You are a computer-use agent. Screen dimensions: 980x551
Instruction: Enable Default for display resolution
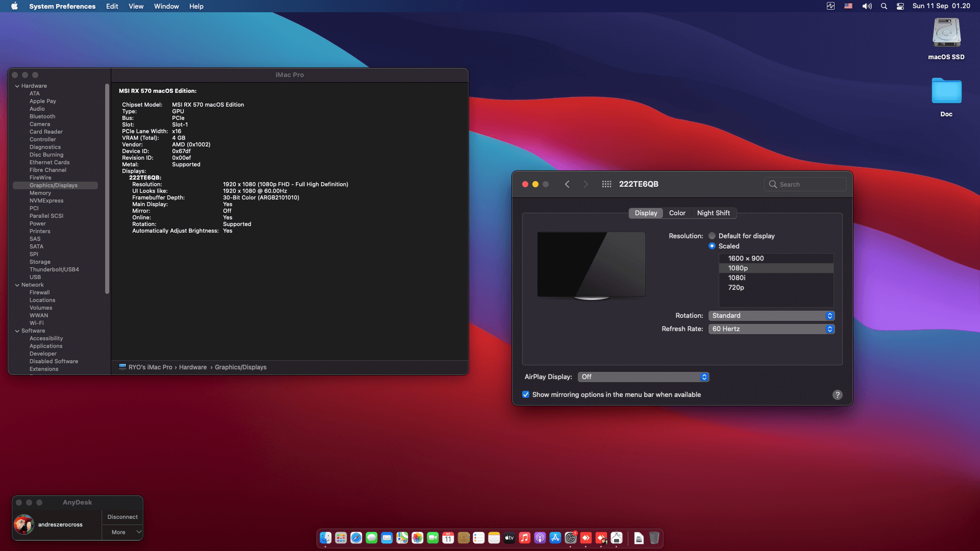pos(712,236)
